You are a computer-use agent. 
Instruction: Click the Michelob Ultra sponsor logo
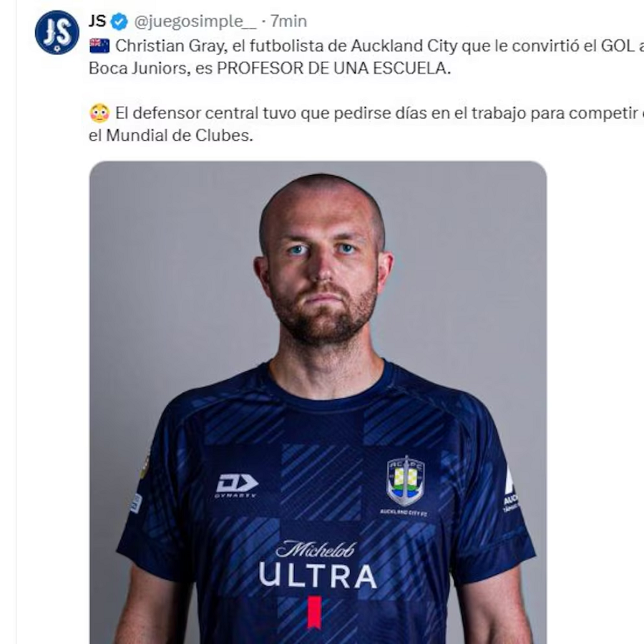tap(318, 564)
